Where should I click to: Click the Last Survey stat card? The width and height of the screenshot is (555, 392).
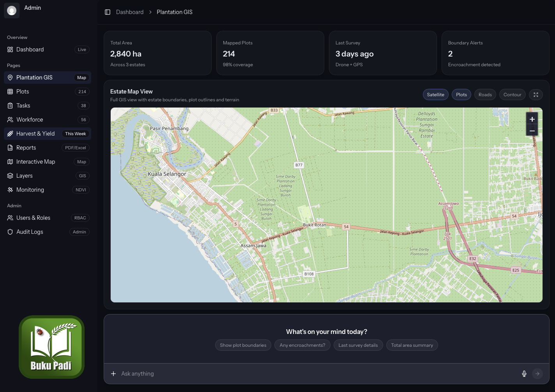383,53
